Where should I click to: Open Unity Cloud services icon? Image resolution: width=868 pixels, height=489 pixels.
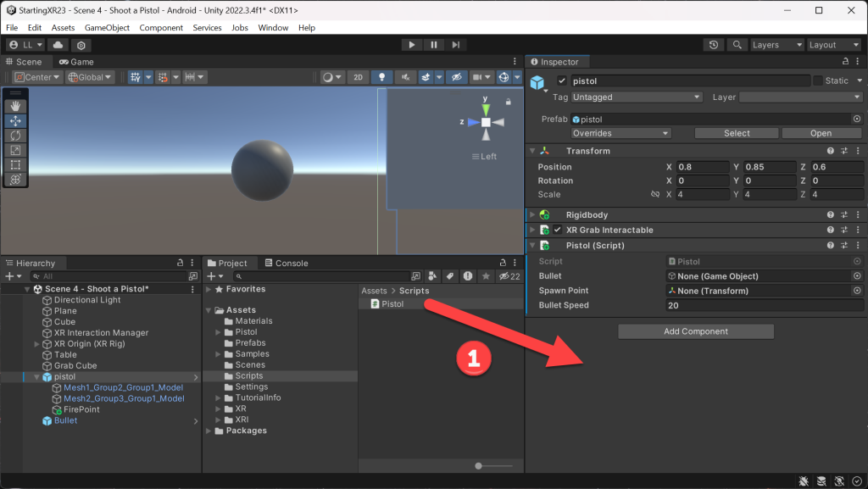(x=58, y=45)
